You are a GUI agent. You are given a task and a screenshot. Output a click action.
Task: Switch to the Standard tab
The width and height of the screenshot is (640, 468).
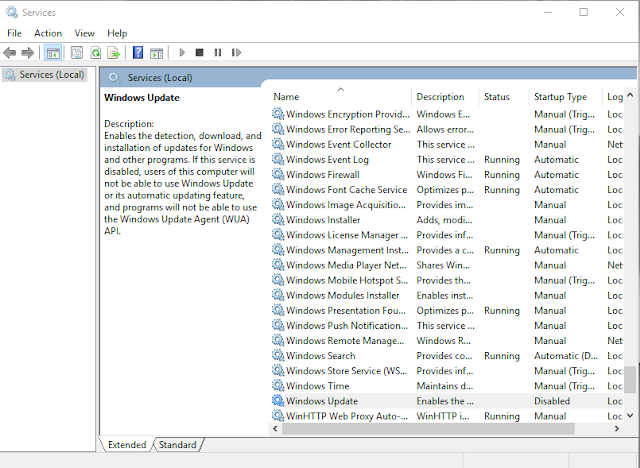coord(178,445)
